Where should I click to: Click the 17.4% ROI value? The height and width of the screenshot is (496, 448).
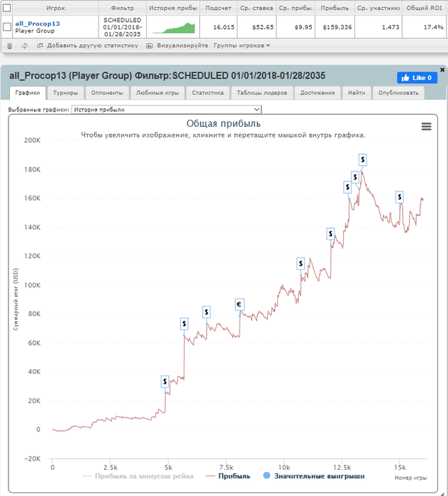click(x=433, y=27)
